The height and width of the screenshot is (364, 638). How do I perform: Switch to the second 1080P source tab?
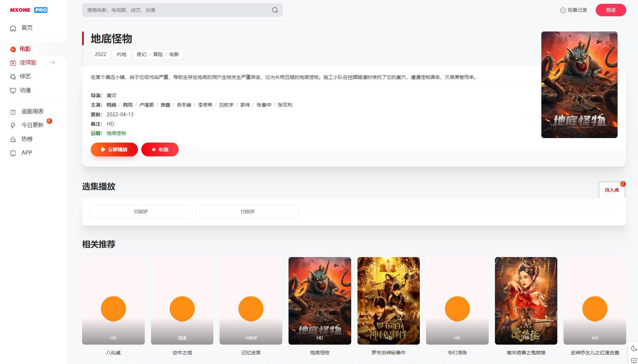247,211
